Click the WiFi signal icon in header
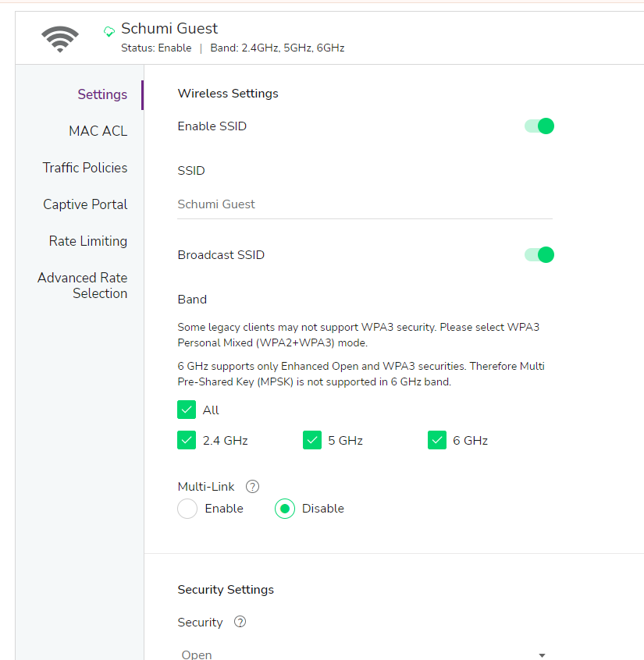 59,37
